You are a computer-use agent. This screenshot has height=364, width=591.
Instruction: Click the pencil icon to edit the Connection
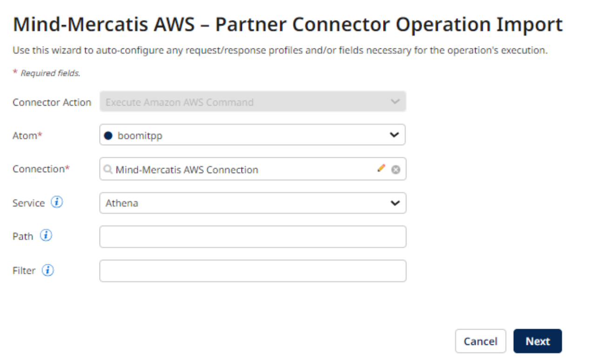coord(382,169)
